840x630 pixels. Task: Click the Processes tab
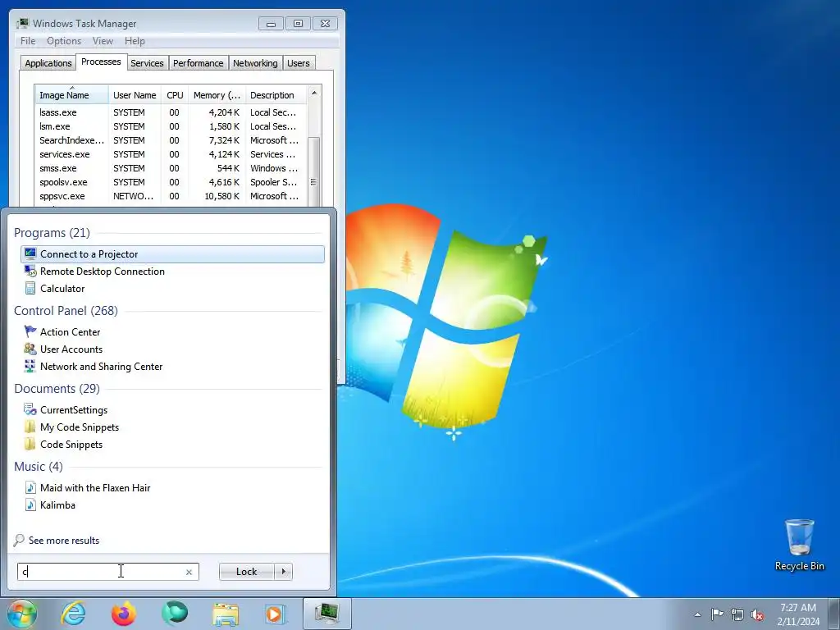tap(101, 62)
